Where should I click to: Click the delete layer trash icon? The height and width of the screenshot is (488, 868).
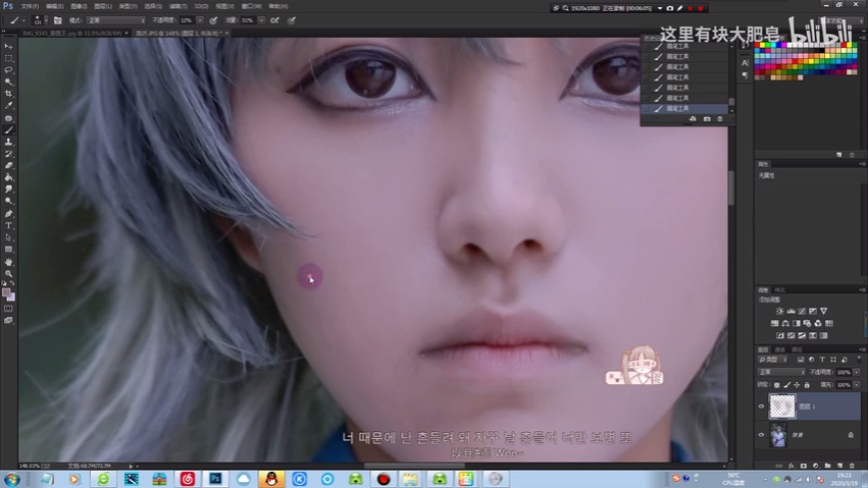852,466
